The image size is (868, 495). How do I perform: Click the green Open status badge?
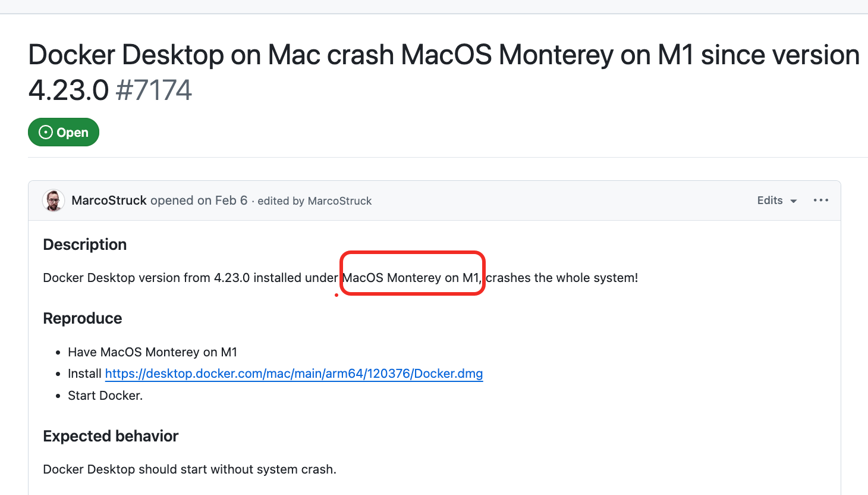[64, 132]
